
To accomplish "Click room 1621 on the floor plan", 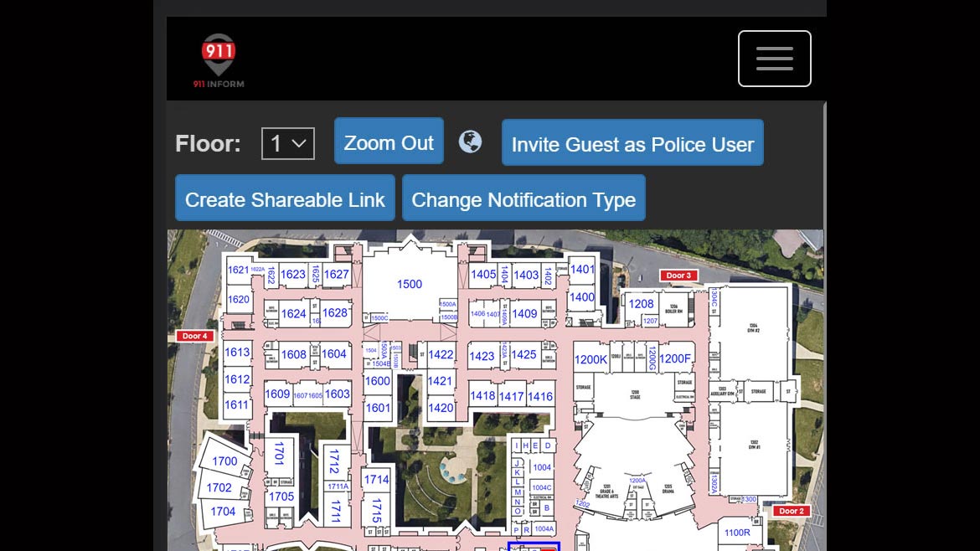I will point(238,270).
